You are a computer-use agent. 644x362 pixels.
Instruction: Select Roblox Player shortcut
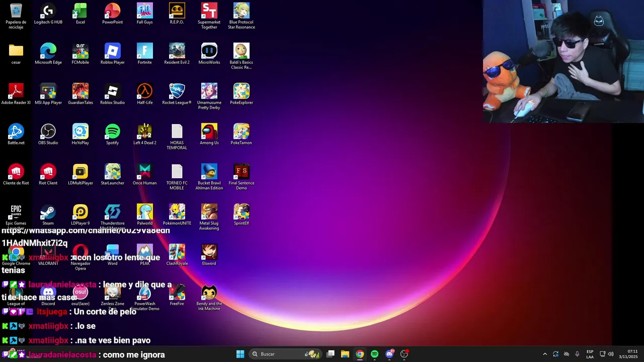tap(113, 54)
